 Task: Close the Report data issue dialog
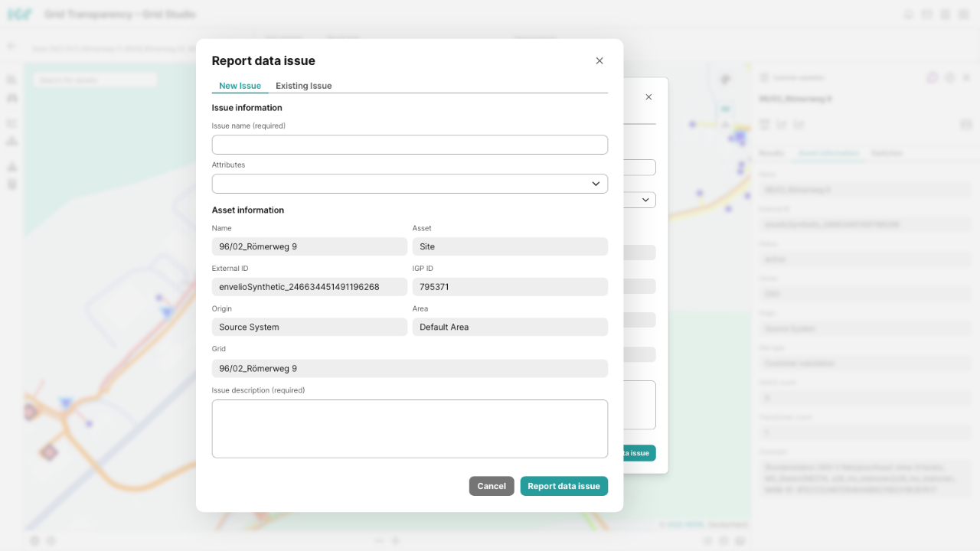(x=599, y=61)
